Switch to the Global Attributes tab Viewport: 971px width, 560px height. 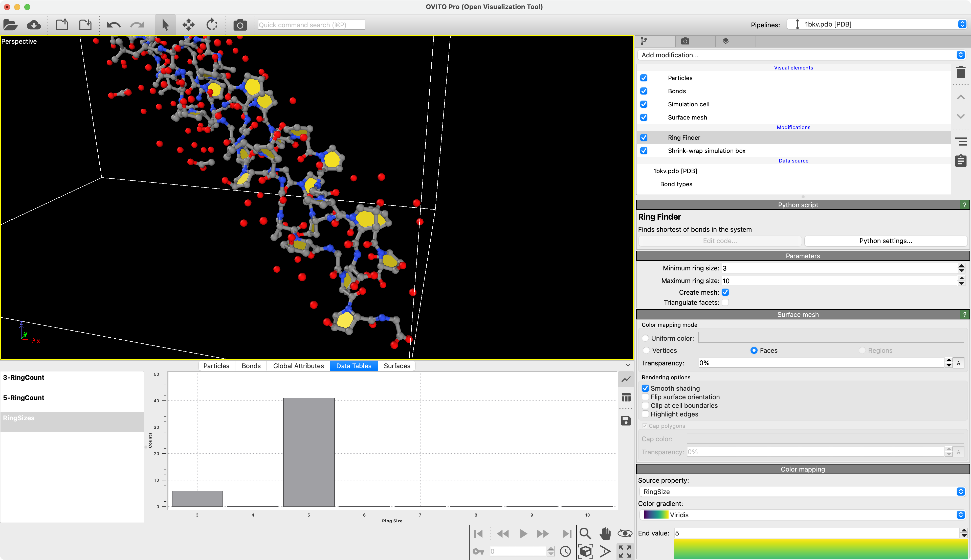(298, 366)
